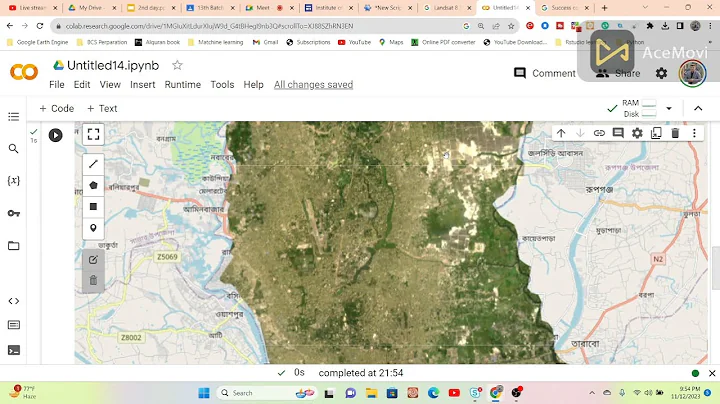Open Windows Start menu

click(x=204, y=393)
